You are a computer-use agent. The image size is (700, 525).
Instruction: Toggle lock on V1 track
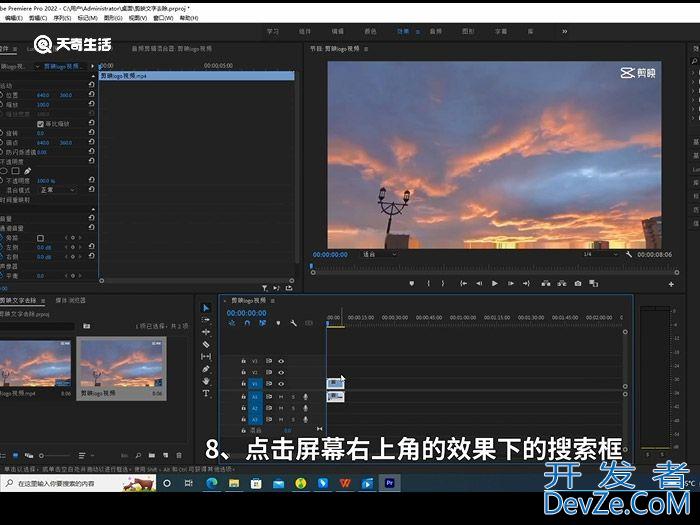click(x=243, y=383)
